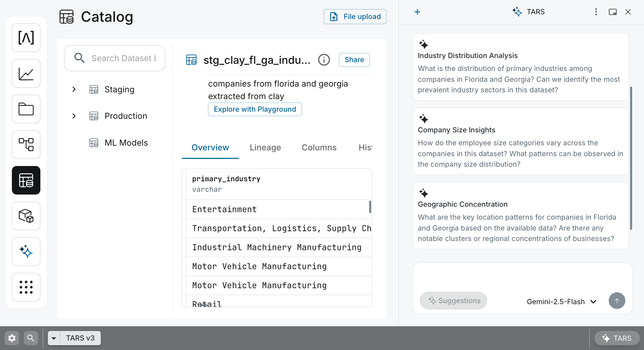The width and height of the screenshot is (644, 350).
Task: Click the panel layout icon in the TARS header
Action: coord(612,12)
